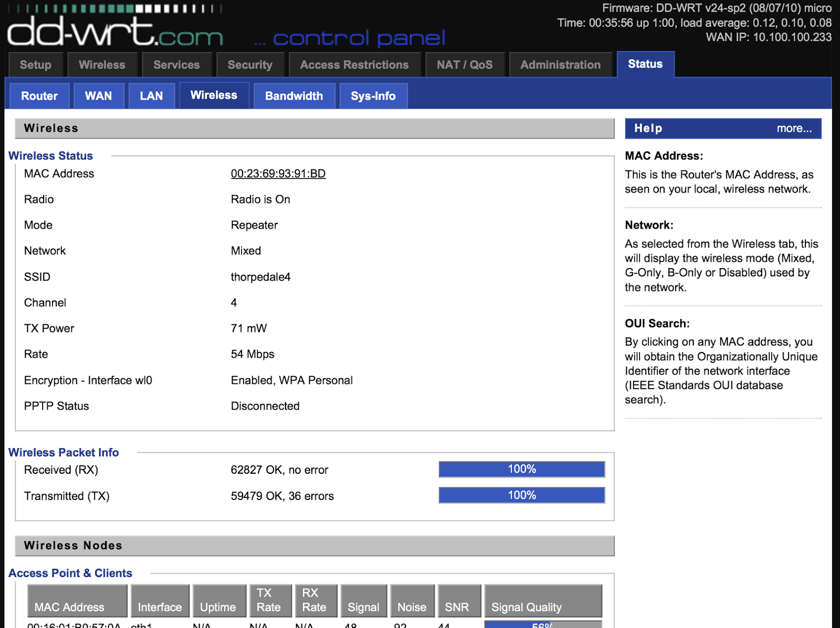
Task: Click the Wireless Packet Info title
Action: [x=64, y=452]
